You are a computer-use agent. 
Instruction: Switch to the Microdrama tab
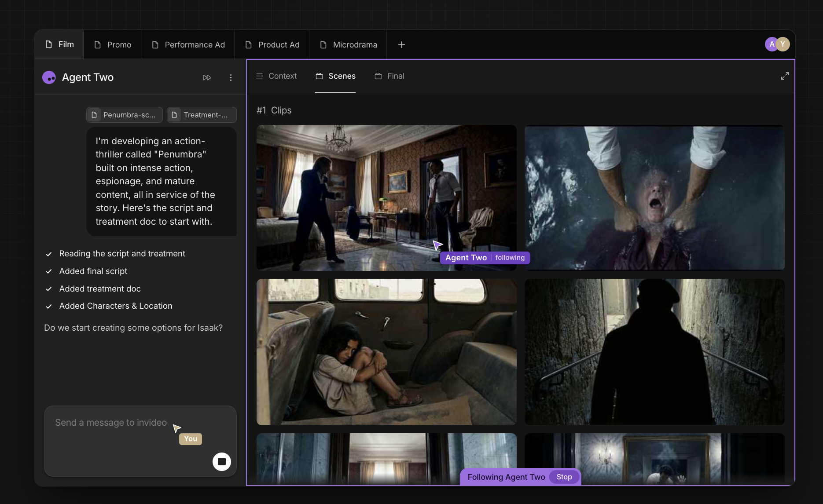[x=348, y=45]
